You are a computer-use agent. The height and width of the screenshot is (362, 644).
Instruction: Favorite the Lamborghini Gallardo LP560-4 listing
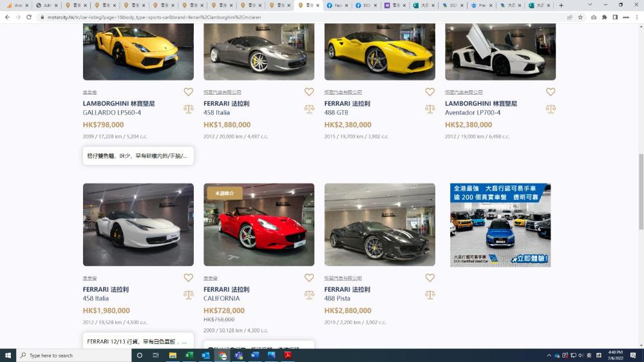pyautogui.click(x=188, y=92)
